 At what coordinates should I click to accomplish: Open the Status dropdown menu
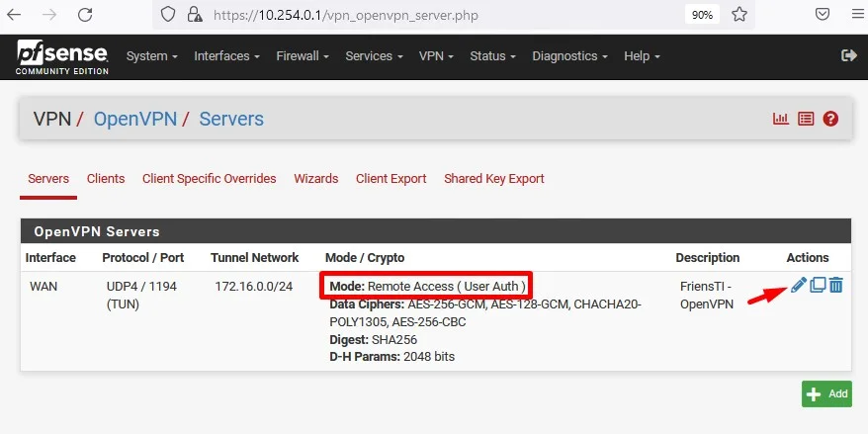point(492,56)
